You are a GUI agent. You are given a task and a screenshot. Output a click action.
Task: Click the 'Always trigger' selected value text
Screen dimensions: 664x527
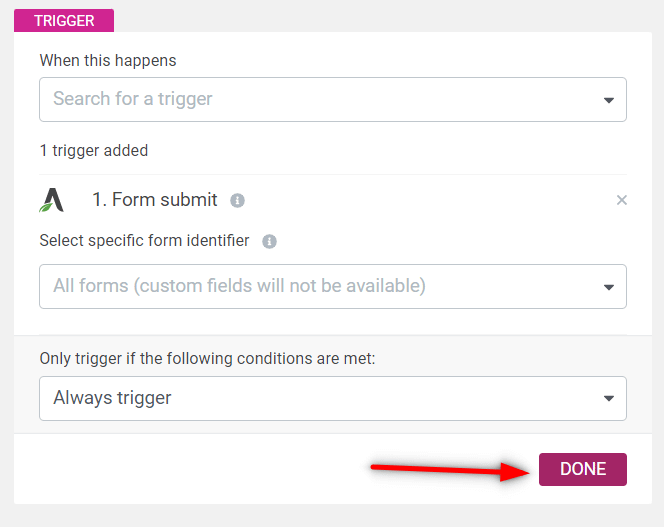[x=112, y=398]
